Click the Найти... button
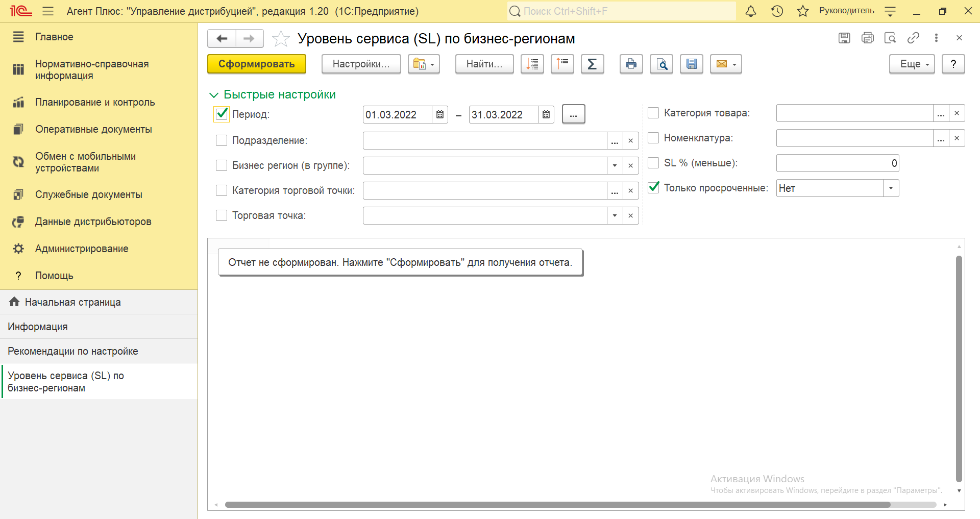Screen dimensions: 980x519 484,64
